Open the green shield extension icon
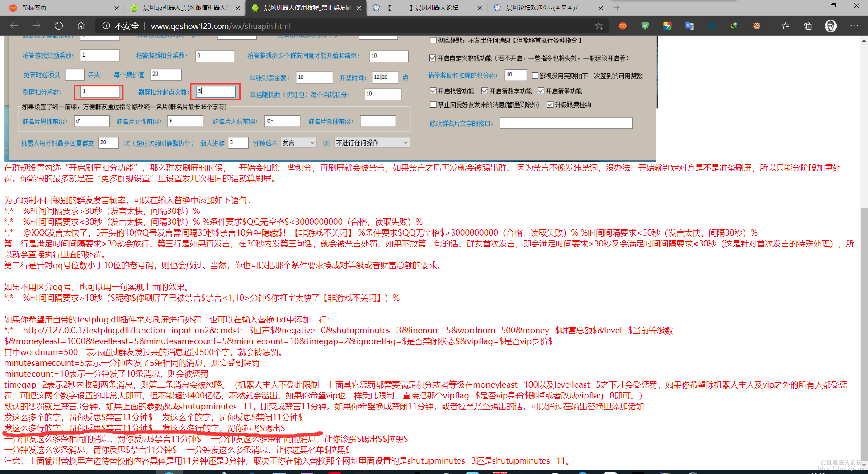868x474 pixels. (645, 26)
